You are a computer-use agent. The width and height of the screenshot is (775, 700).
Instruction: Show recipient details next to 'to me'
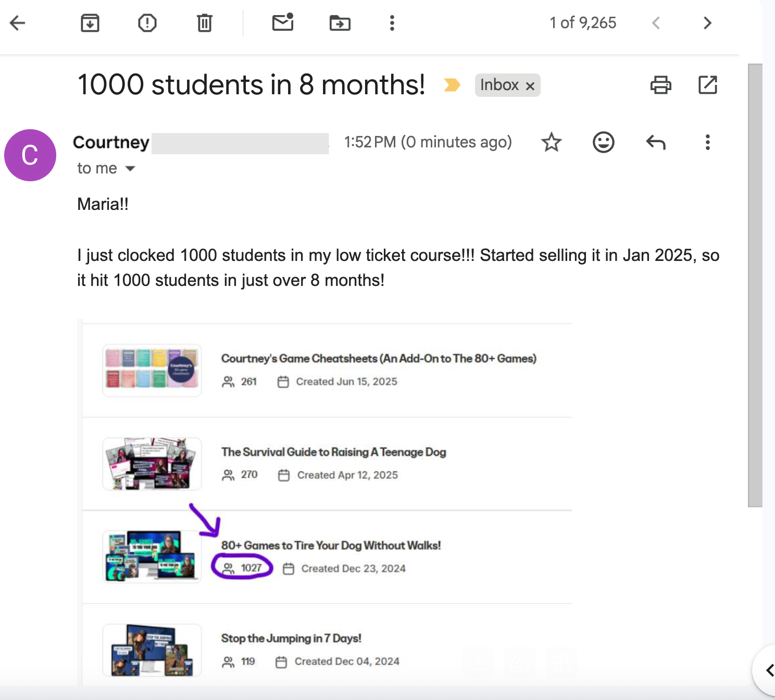(130, 169)
